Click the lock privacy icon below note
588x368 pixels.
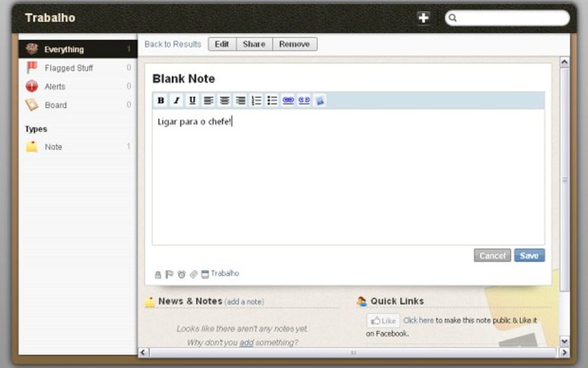point(158,275)
